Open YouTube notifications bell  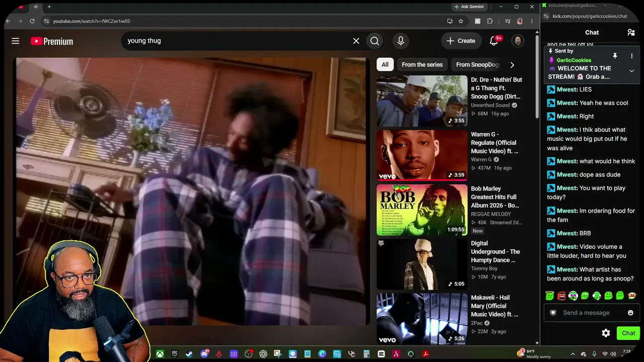tap(494, 41)
